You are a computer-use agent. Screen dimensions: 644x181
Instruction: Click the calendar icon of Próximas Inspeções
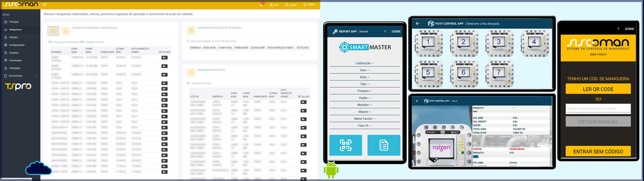[191, 31]
